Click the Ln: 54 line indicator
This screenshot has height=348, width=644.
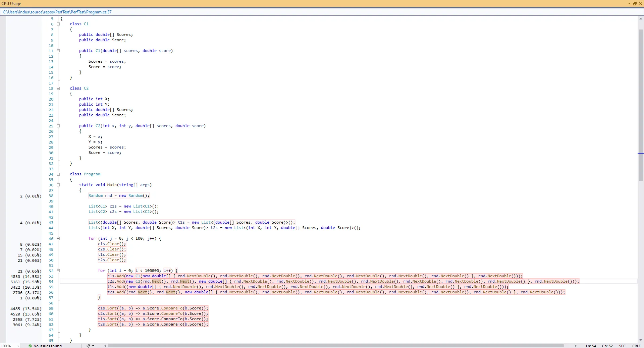pyautogui.click(x=591, y=346)
